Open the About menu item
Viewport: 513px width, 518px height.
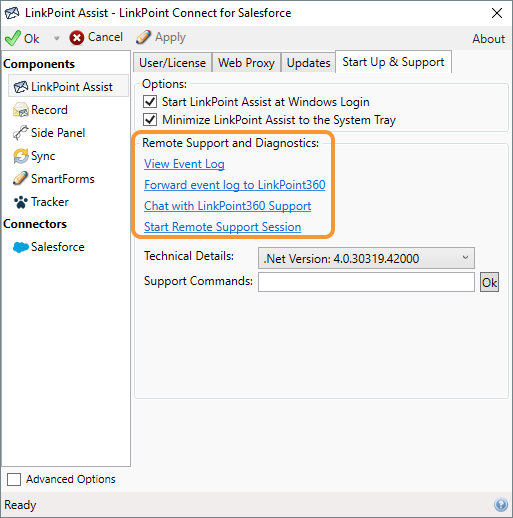click(x=488, y=39)
